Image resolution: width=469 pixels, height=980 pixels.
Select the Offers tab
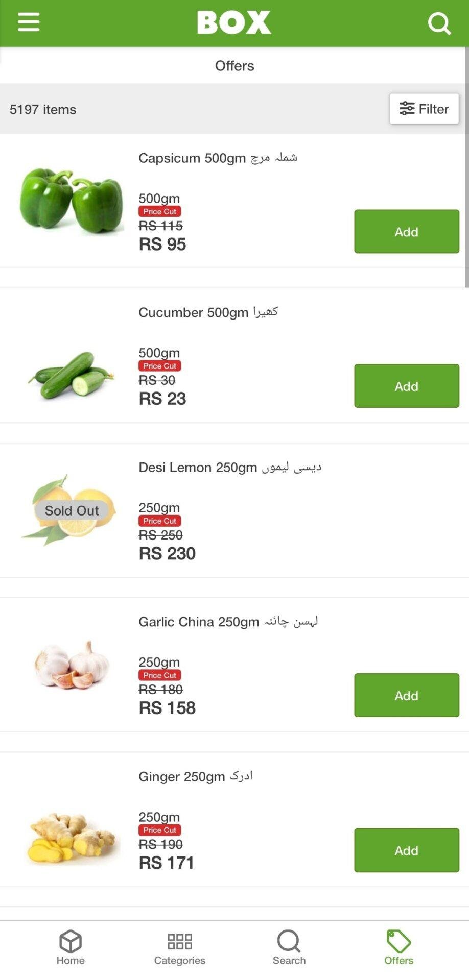pyautogui.click(x=398, y=947)
